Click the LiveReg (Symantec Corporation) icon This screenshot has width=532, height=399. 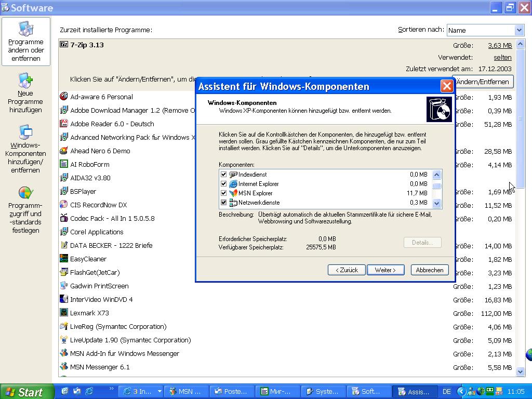tap(64, 326)
